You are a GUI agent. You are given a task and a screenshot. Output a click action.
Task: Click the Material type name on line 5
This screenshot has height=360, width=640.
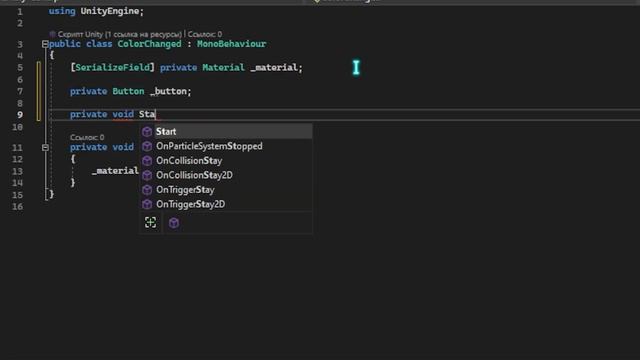[x=223, y=67]
